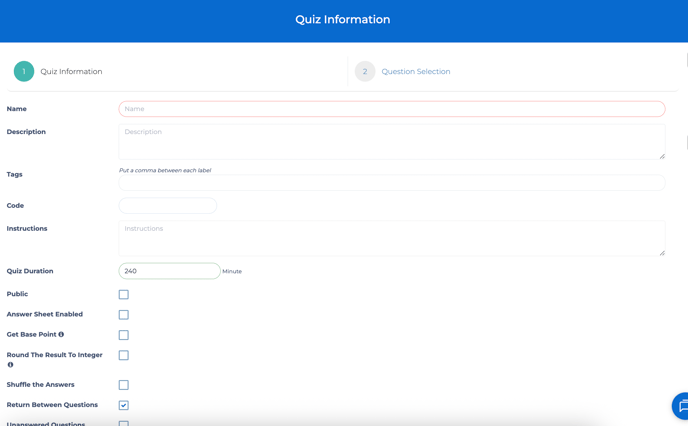The image size is (688, 426).
Task: Click the step 2 circle icon
Action: pyautogui.click(x=365, y=72)
